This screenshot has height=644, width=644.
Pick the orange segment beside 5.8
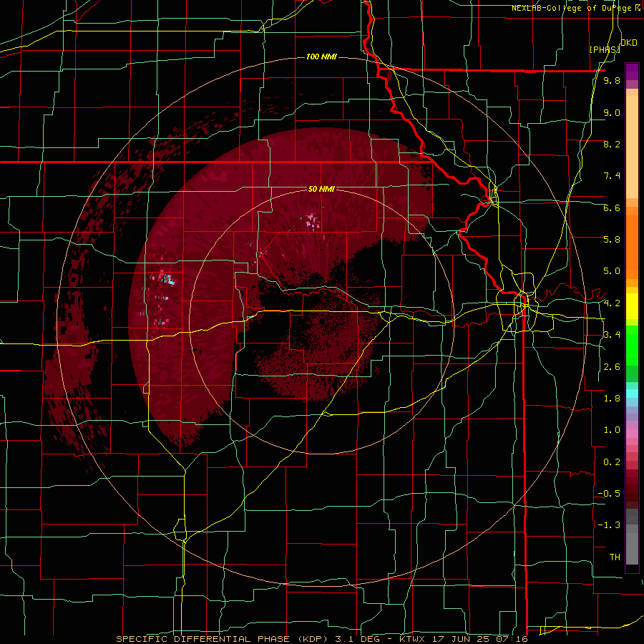point(632,247)
